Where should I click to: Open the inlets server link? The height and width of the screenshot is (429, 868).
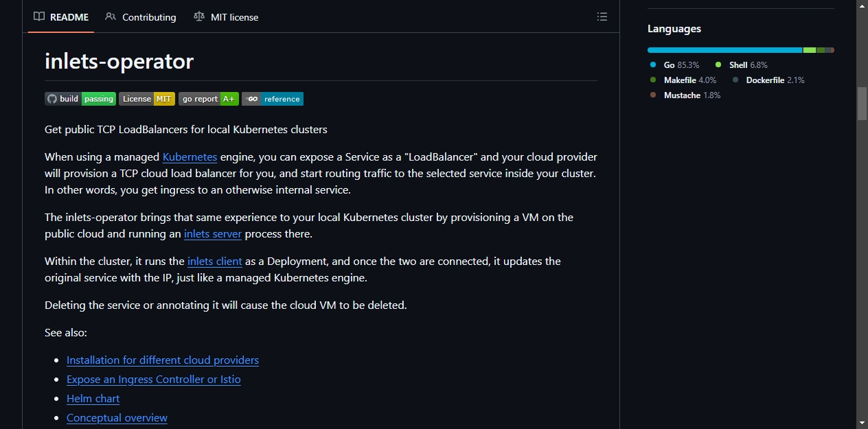[x=213, y=234]
